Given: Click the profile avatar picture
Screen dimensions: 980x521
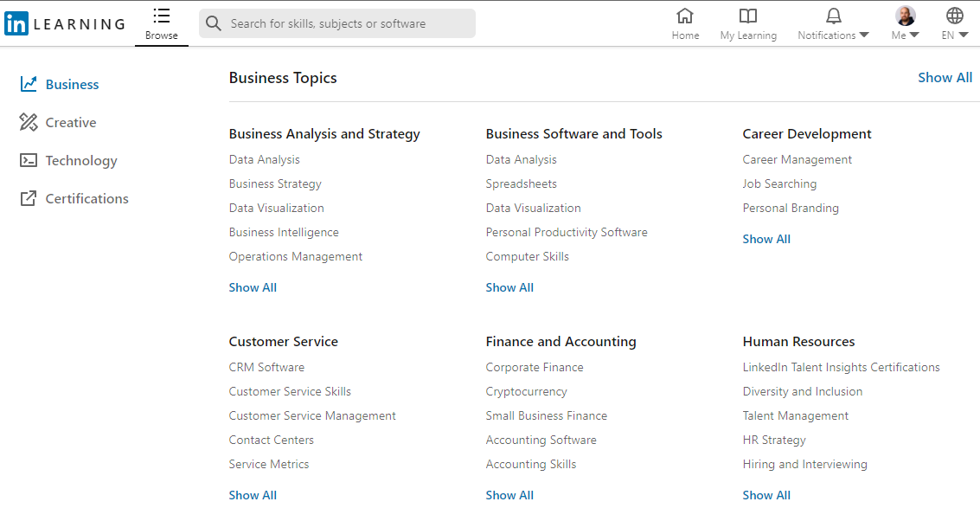Looking at the screenshot, I should pyautogui.click(x=905, y=16).
